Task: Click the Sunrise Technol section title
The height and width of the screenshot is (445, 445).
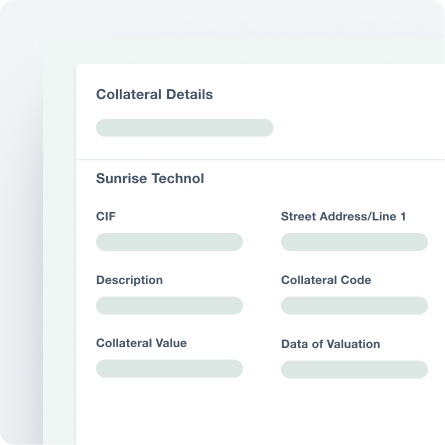Action: pos(150,178)
